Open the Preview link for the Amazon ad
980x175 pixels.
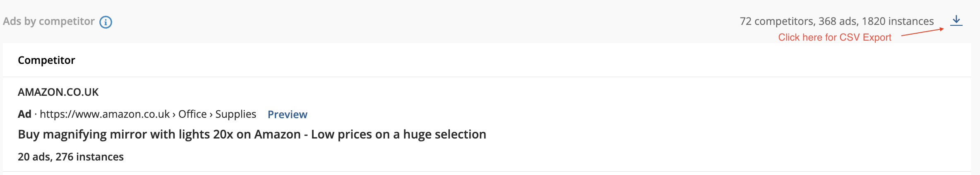(287, 114)
